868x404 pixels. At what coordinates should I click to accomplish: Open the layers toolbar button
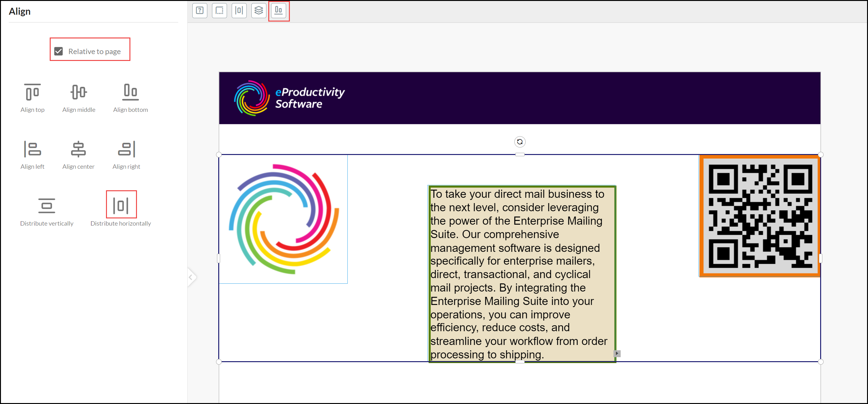coord(259,11)
